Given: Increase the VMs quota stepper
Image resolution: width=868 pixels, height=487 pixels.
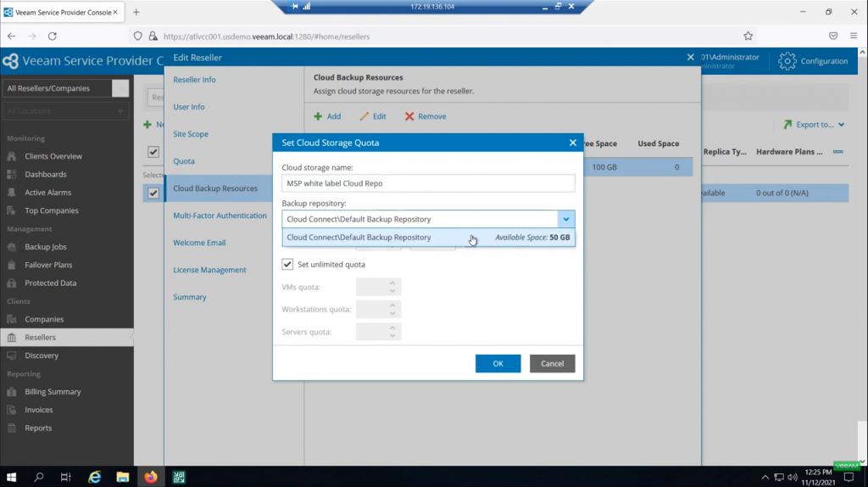Looking at the screenshot, I should point(392,283).
